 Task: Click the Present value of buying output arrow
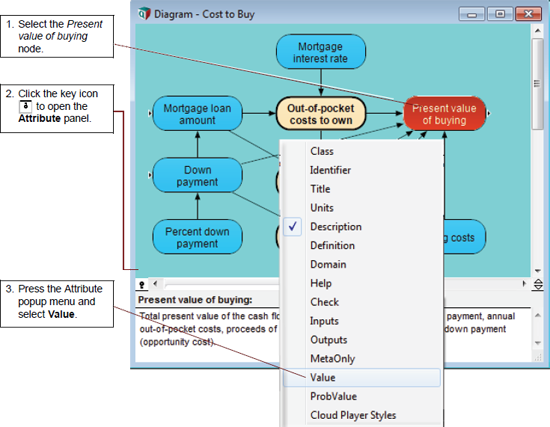coord(489,113)
